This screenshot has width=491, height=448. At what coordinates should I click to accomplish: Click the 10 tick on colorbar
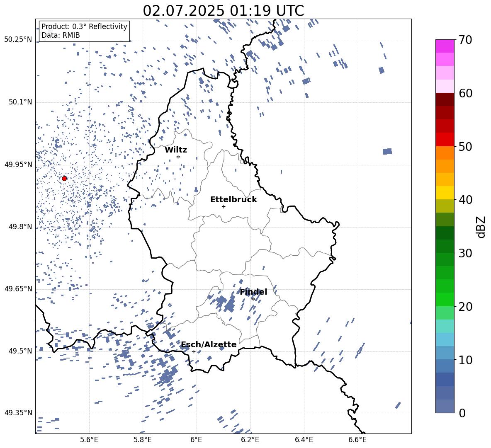tap(465, 359)
